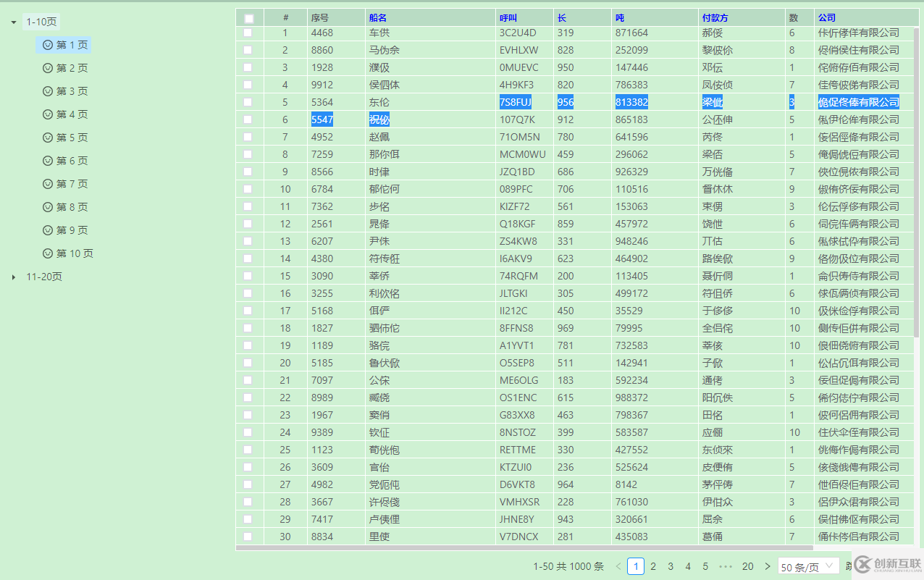Check the checkbox on the 里使 row
This screenshot has height=580, width=924.
[249, 537]
